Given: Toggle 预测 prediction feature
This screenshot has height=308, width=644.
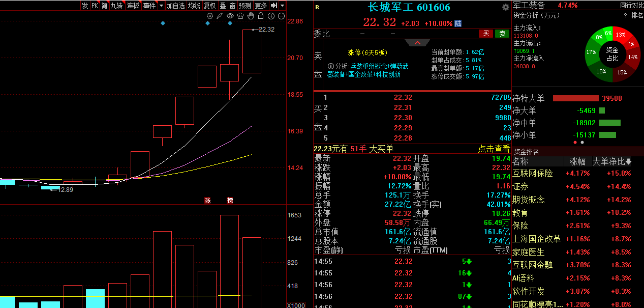Looking at the screenshot, I should point(245,6).
